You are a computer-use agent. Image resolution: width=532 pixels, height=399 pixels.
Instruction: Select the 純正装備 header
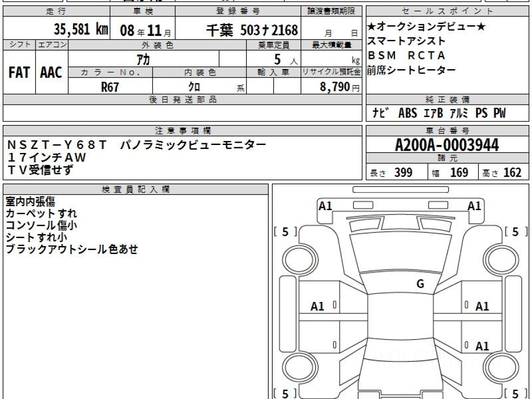(x=447, y=100)
